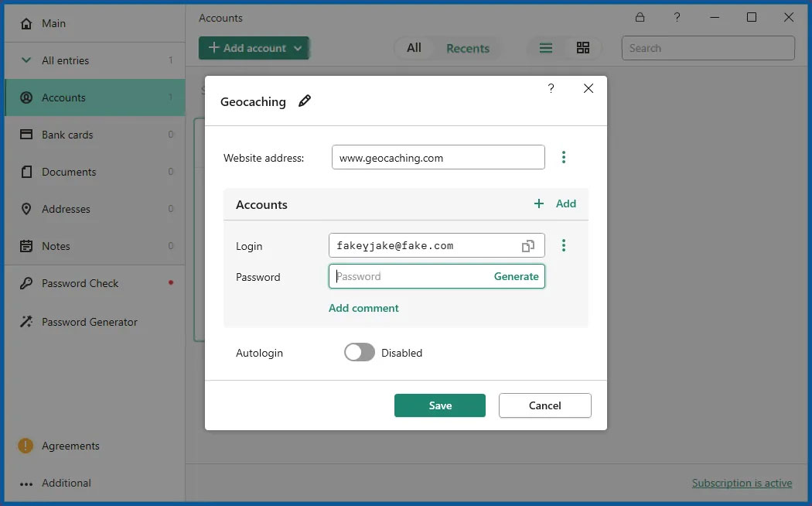Click the Additional three-dots icon
812x506 pixels.
(26, 484)
